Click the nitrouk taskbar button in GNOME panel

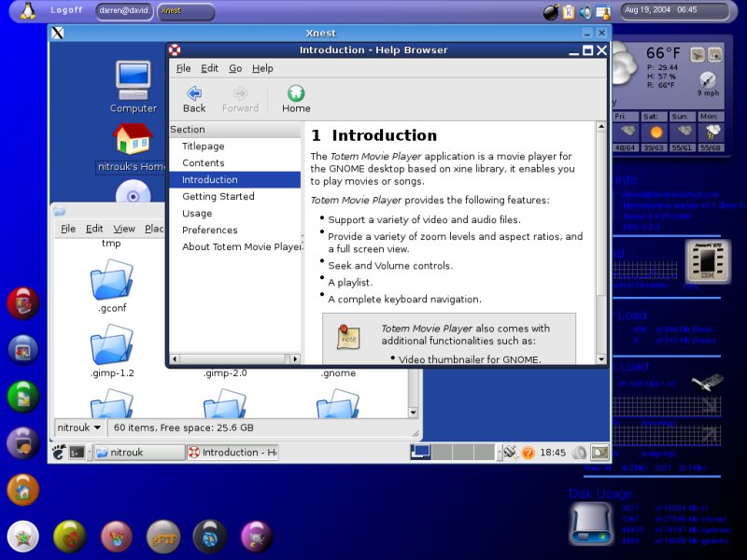click(139, 453)
